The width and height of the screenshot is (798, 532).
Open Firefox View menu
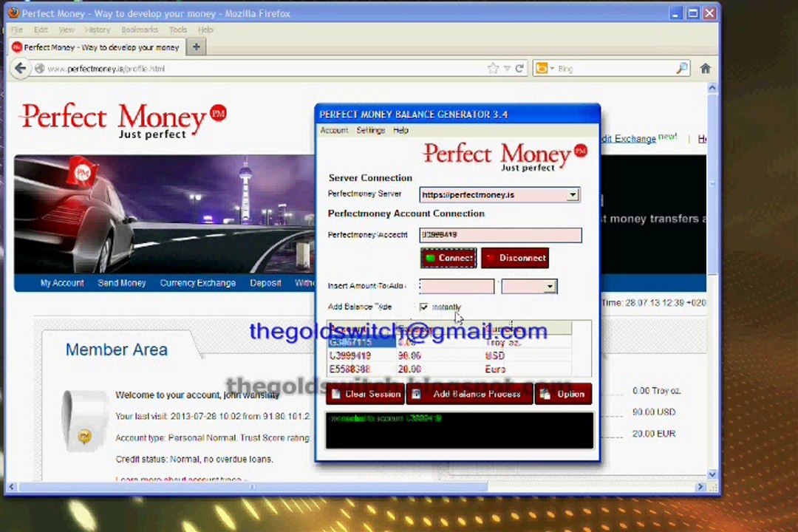66,30
